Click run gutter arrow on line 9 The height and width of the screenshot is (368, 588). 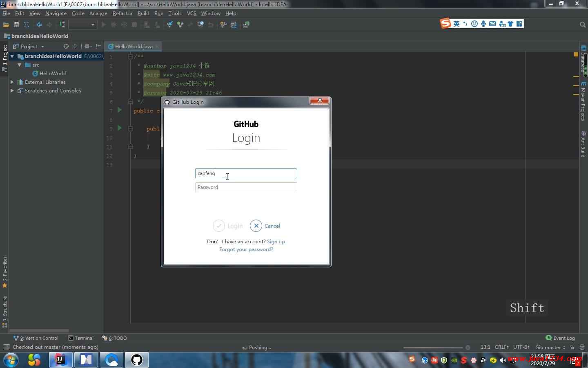(x=120, y=128)
